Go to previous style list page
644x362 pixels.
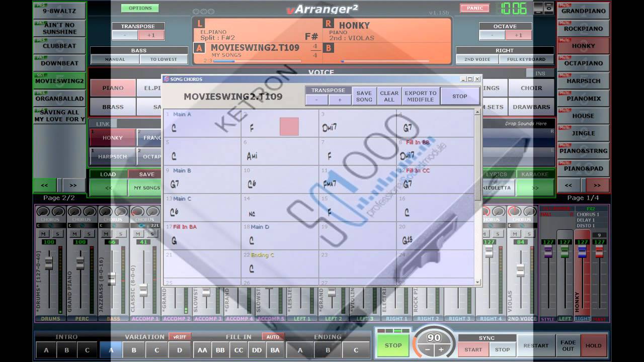click(x=45, y=185)
